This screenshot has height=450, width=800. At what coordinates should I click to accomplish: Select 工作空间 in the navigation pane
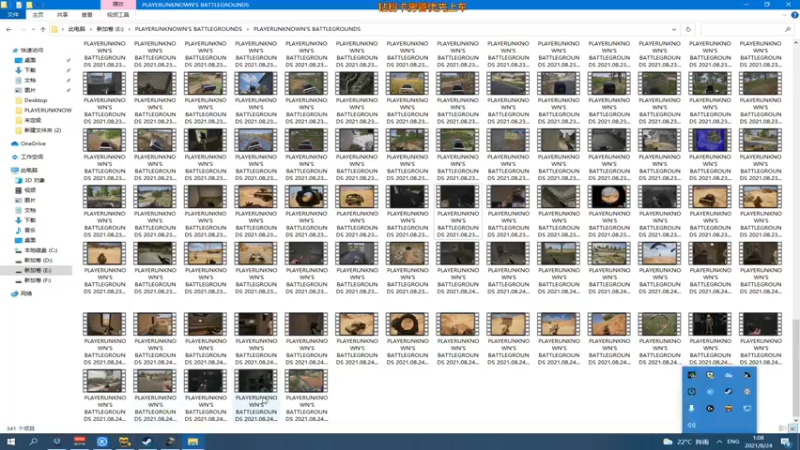pyautogui.click(x=32, y=157)
